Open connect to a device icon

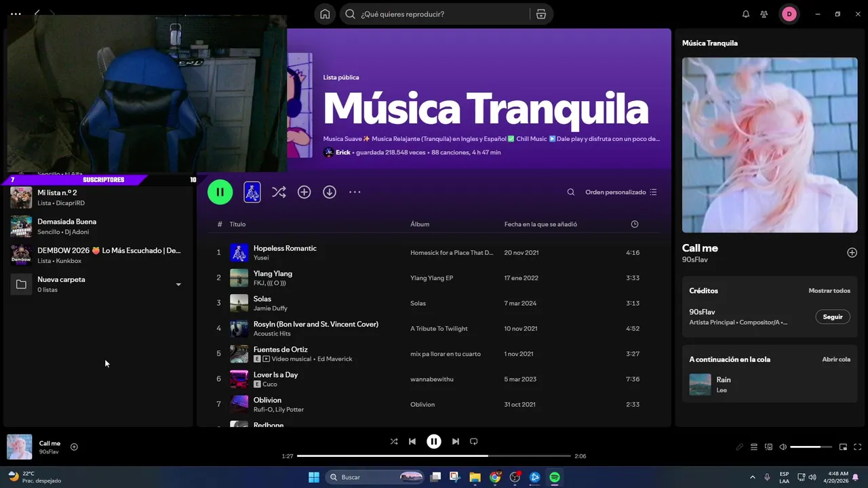pos(768,447)
